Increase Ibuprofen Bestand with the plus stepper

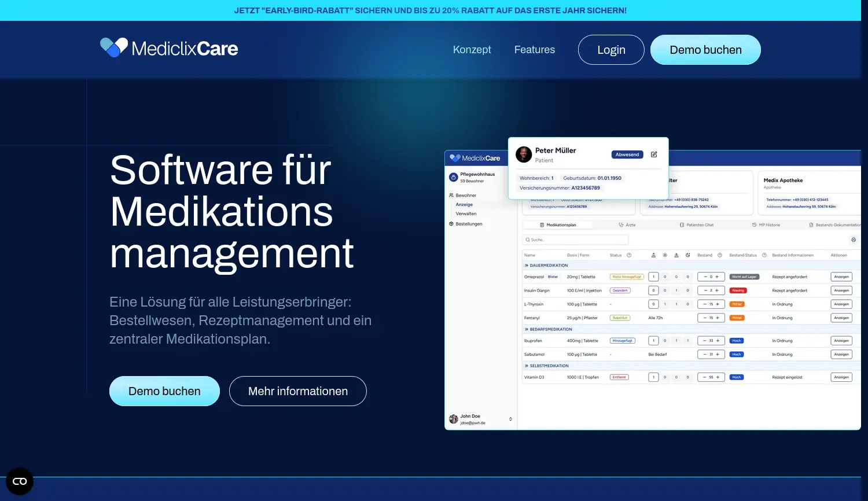718,340
